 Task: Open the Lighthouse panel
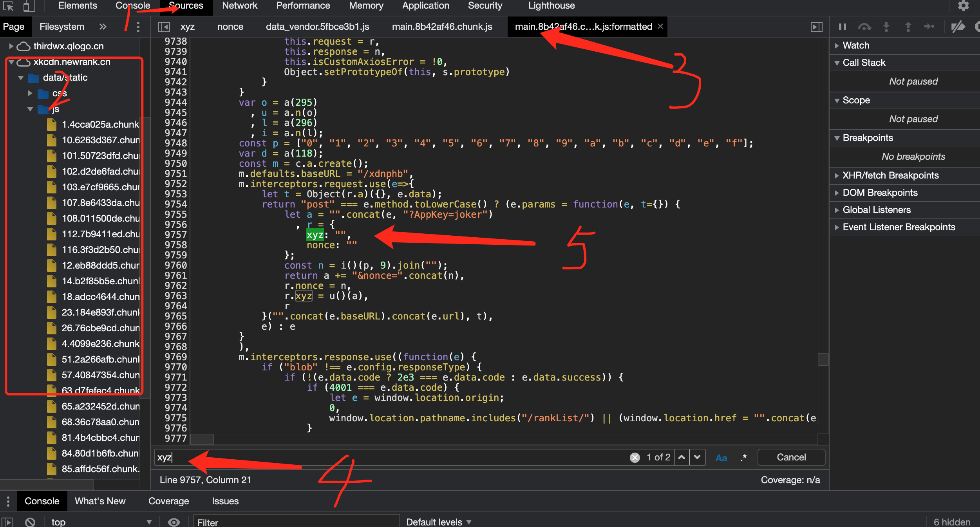pyautogui.click(x=551, y=6)
